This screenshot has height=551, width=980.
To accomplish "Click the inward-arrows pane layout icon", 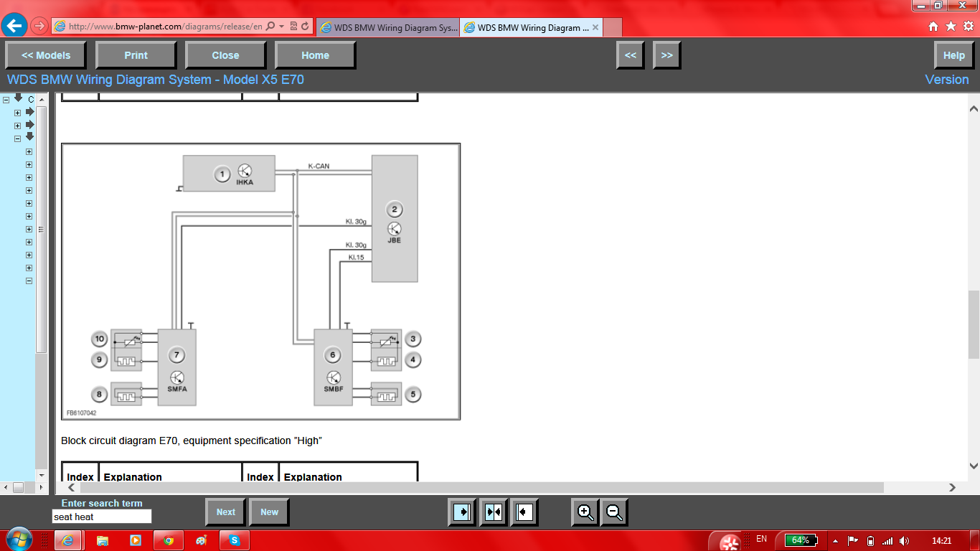I will click(494, 512).
